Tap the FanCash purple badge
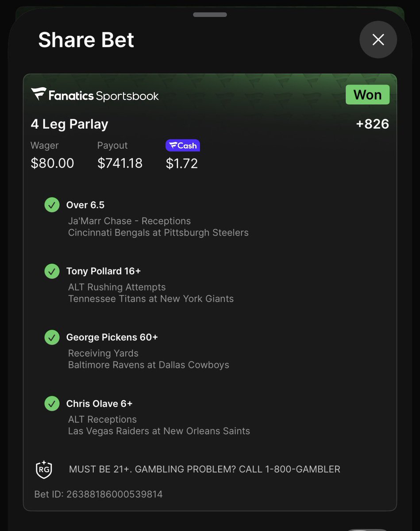Screen dimensions: 420x531 [182, 146]
